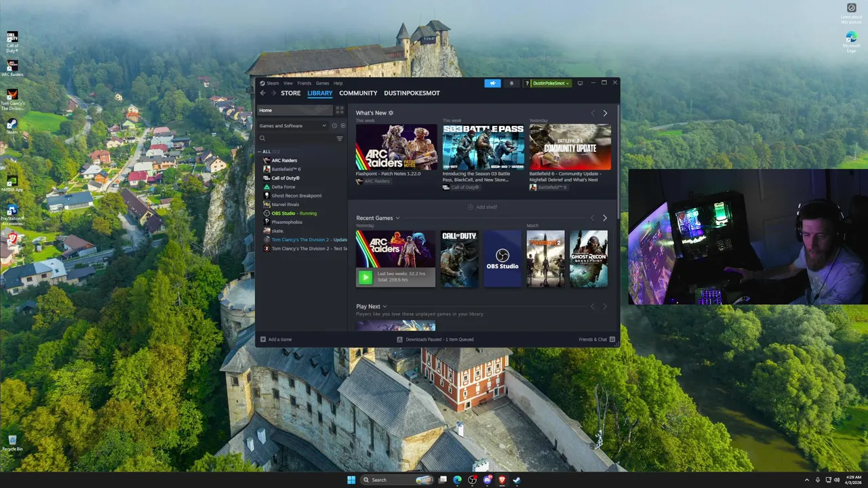Open the View menu
This screenshot has width=868, height=488.
pyautogui.click(x=288, y=83)
